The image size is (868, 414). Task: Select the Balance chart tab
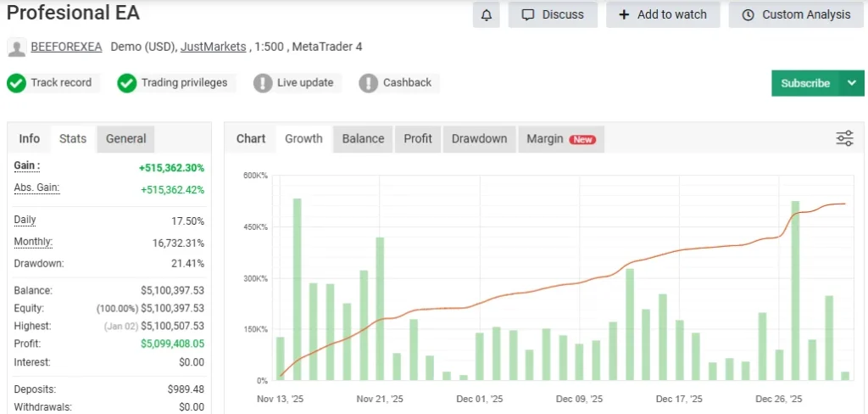point(363,138)
